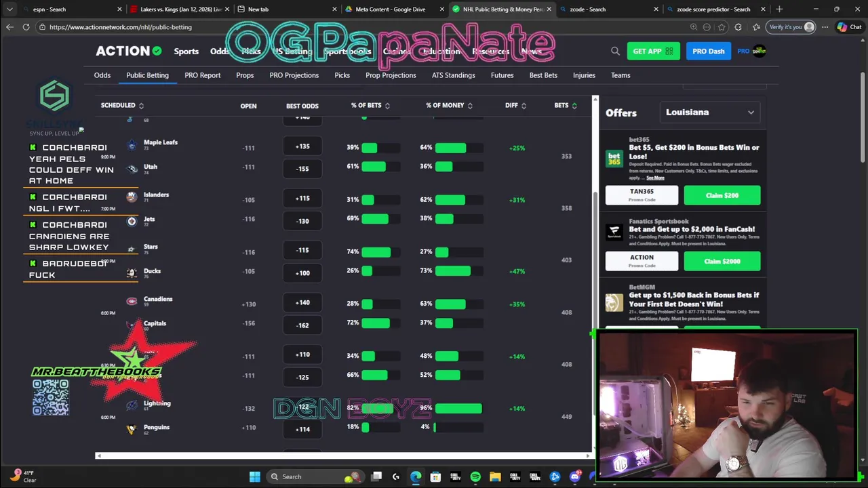The image size is (868, 488).
Task: Open the Louisiana state dropdown
Action: tap(710, 113)
